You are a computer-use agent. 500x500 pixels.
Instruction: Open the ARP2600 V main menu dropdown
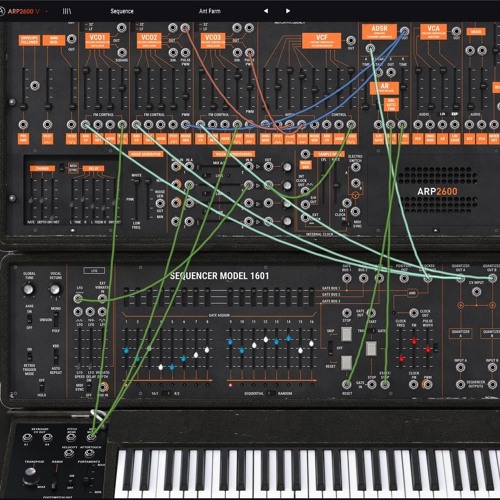[x=23, y=11]
